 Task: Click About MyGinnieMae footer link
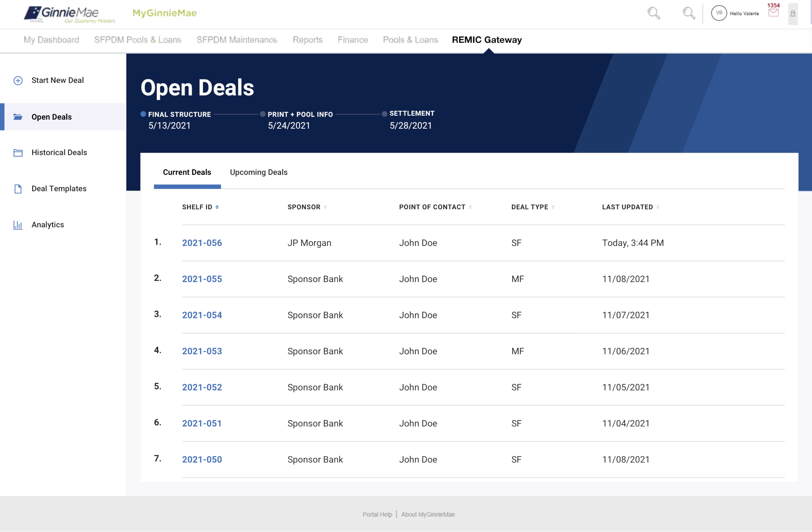click(x=428, y=514)
